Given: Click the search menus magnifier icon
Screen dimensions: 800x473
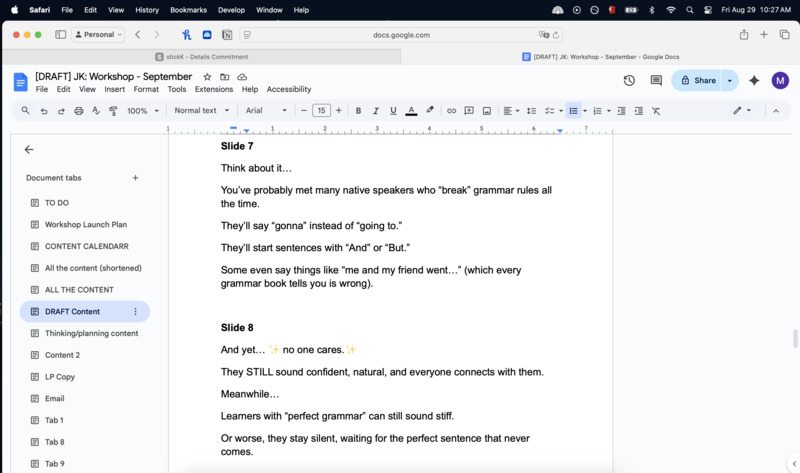Looking at the screenshot, I should (26, 111).
